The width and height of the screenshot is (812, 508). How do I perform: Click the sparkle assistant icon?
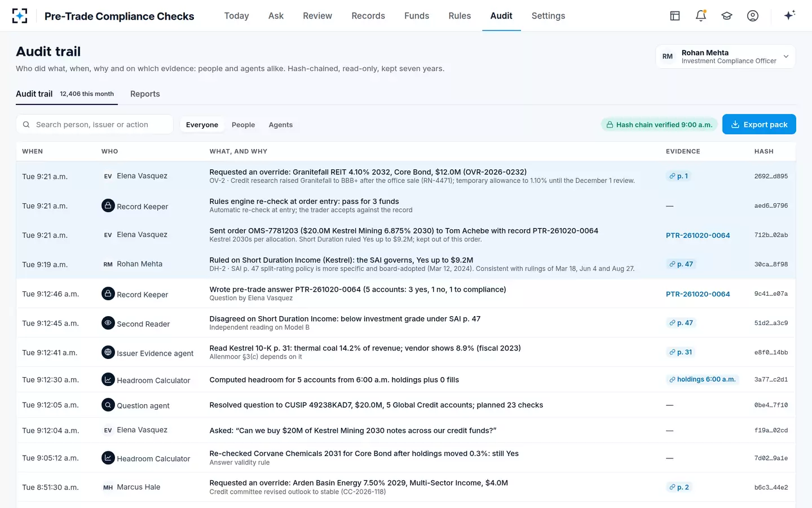coord(789,15)
